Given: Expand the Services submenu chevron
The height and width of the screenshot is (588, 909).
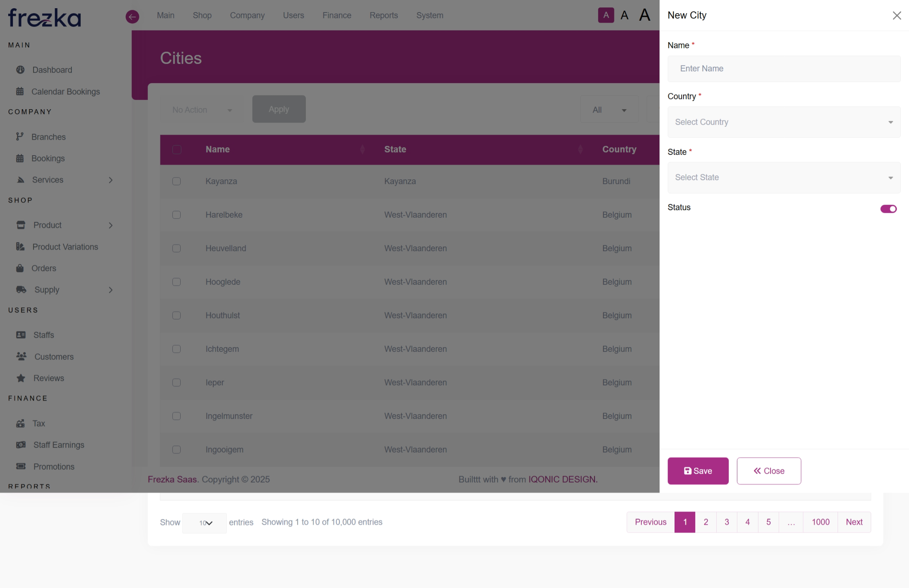Looking at the screenshot, I should point(111,180).
